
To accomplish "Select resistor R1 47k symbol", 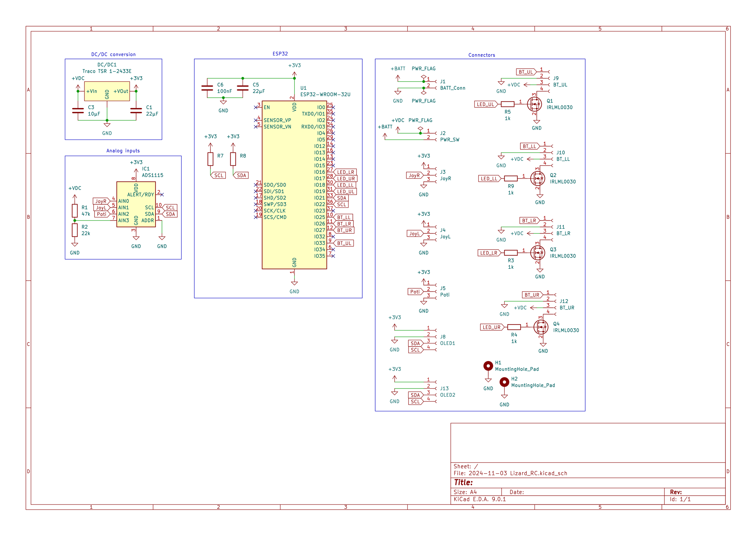I will click(75, 210).
